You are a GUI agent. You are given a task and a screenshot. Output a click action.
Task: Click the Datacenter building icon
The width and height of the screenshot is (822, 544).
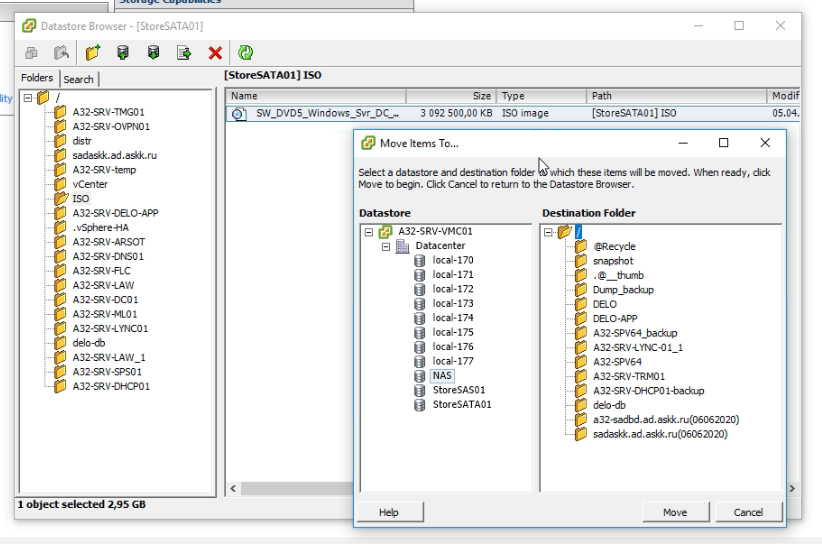[403, 246]
